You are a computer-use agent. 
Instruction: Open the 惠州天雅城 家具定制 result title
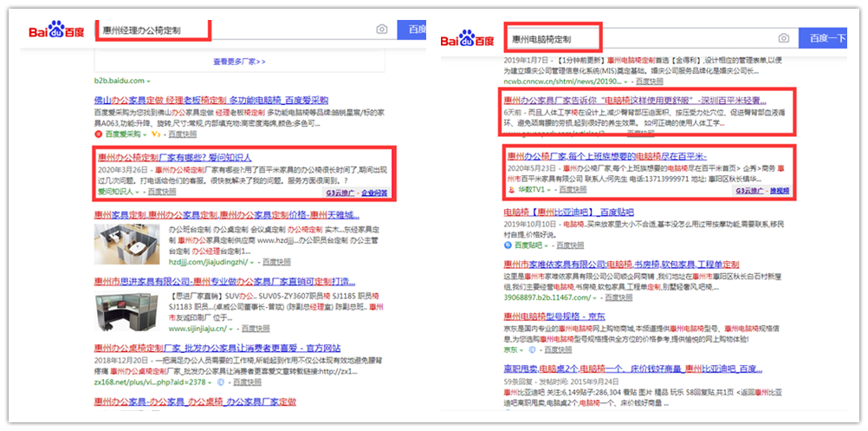click(x=227, y=215)
